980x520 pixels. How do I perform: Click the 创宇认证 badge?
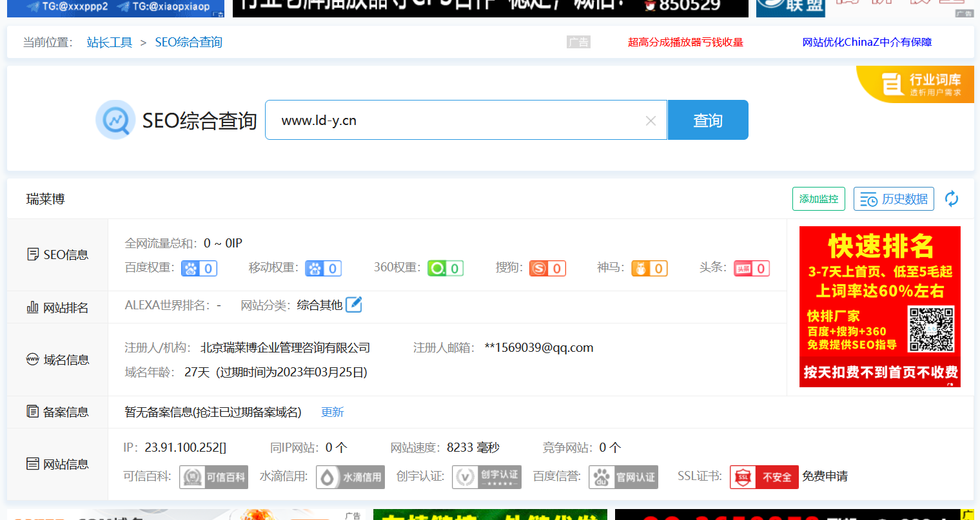(x=487, y=477)
